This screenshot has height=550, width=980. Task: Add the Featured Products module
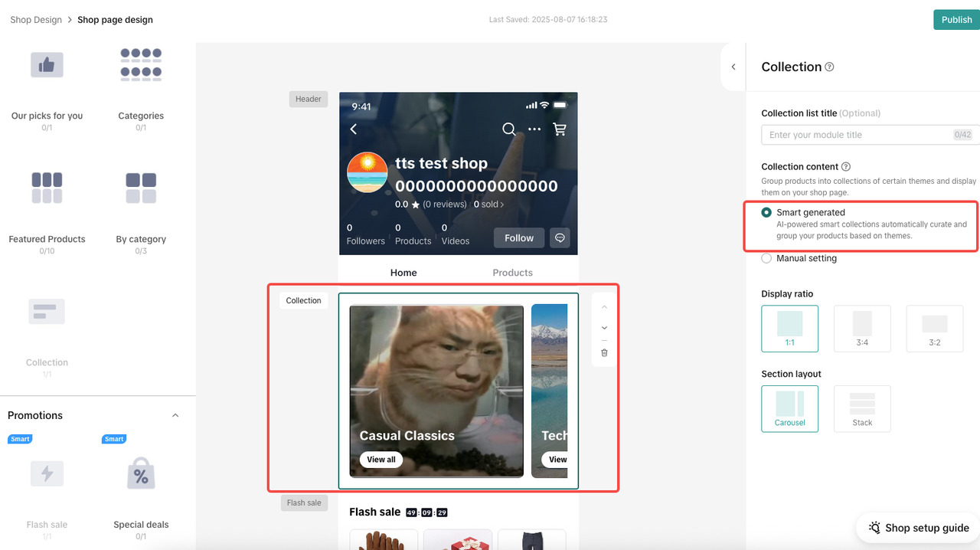click(47, 188)
